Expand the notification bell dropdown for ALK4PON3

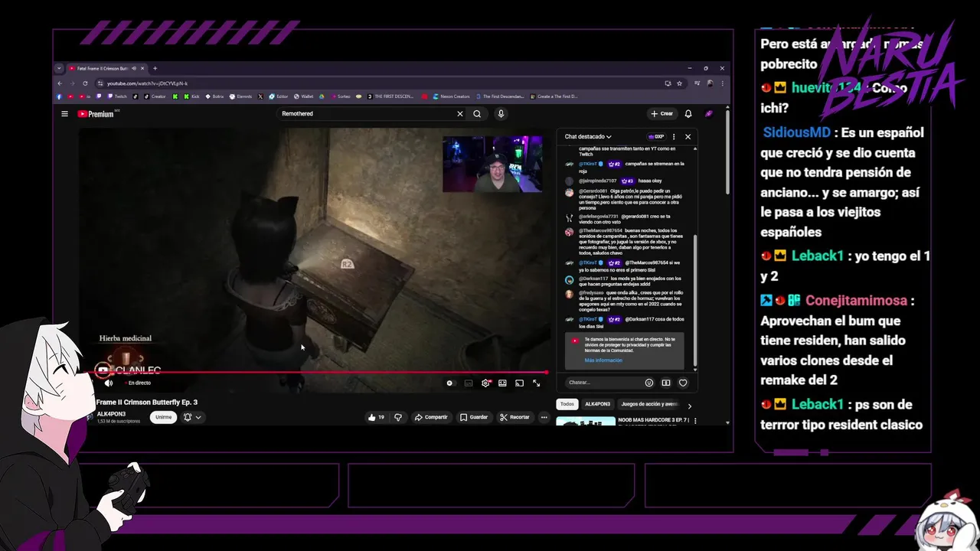(x=198, y=417)
